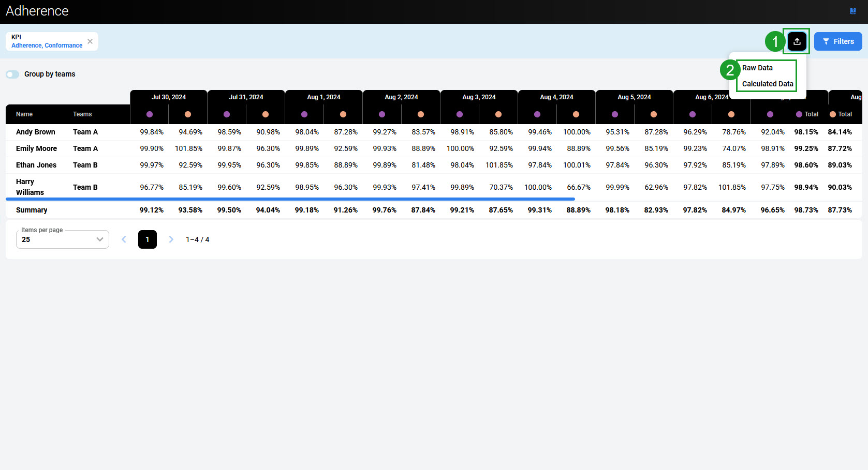
Task: Open the Filters panel
Action: point(837,41)
